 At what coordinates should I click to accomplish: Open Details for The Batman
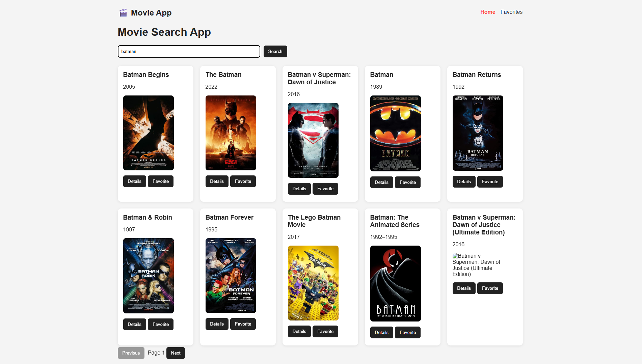(217, 181)
